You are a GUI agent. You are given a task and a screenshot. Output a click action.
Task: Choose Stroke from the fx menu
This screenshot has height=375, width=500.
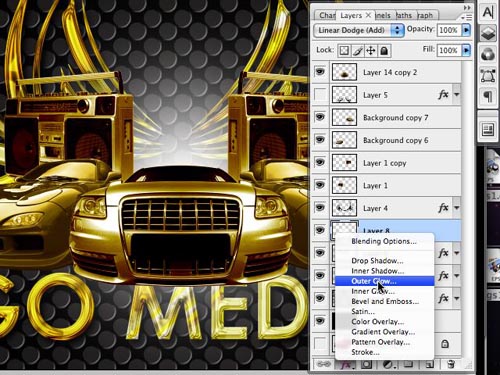(x=384, y=352)
